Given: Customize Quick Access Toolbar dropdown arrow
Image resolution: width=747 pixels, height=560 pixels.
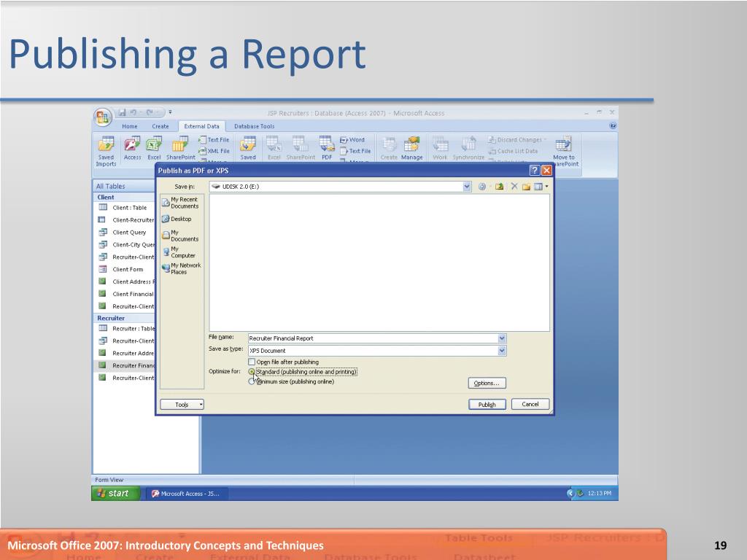Looking at the screenshot, I should click(x=170, y=112).
